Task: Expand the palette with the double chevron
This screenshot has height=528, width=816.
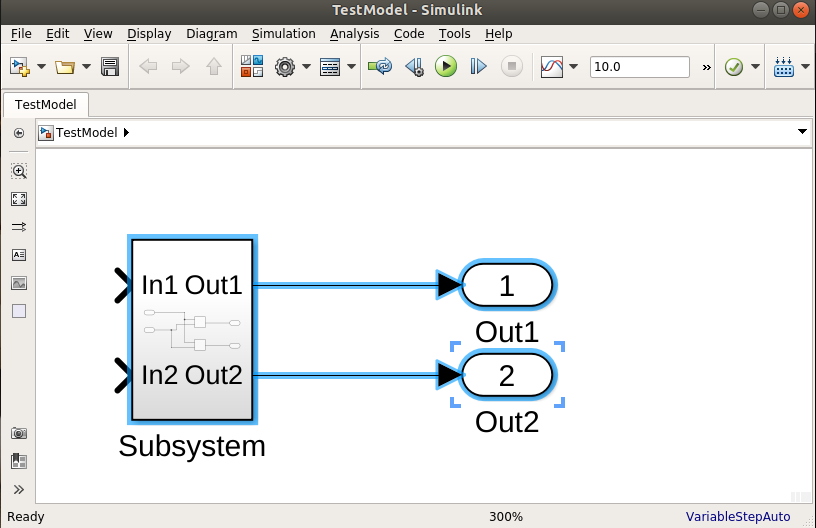Action: 19,490
